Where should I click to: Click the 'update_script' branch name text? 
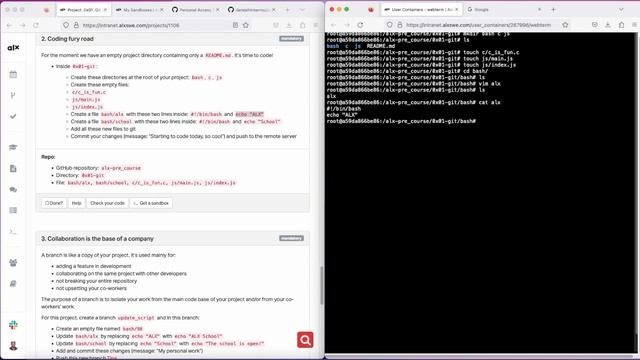click(x=136, y=318)
